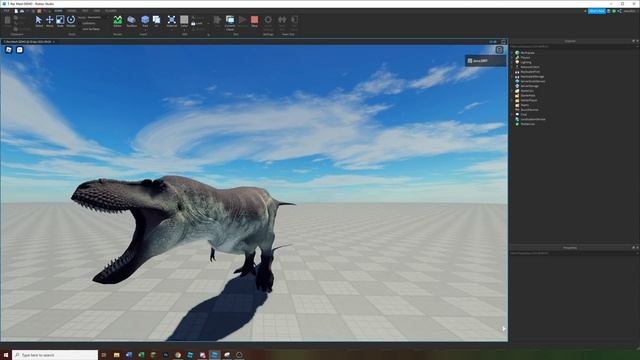The height and width of the screenshot is (360, 640).
Task: Click the Lock tool
Action: click(196, 24)
